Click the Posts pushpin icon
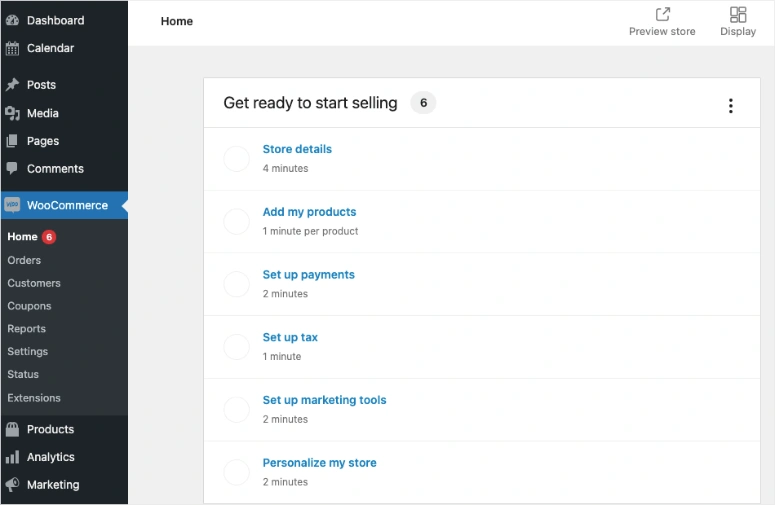This screenshot has width=775, height=505. (12, 85)
